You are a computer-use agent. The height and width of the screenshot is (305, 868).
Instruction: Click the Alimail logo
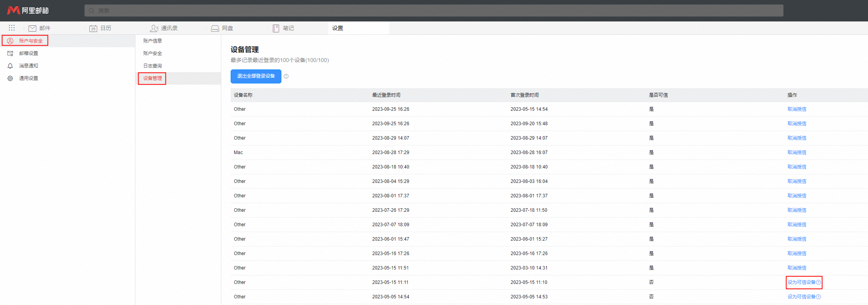point(28,11)
